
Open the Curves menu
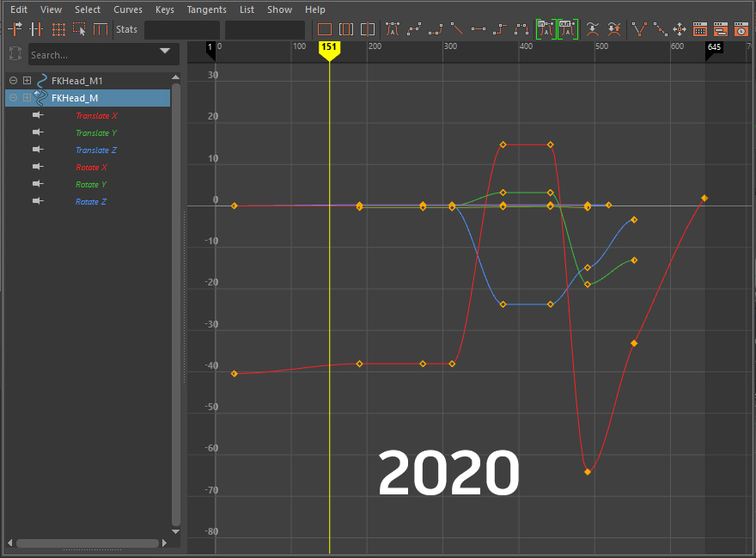pyautogui.click(x=128, y=9)
